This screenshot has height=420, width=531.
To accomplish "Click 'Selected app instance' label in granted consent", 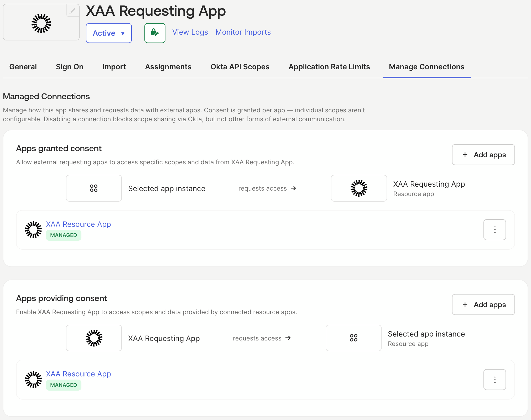I will [167, 188].
